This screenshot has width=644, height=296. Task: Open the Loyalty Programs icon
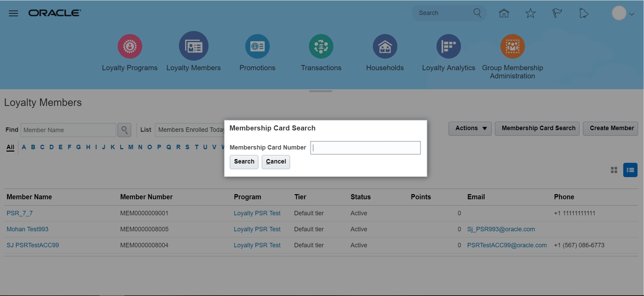point(130,46)
